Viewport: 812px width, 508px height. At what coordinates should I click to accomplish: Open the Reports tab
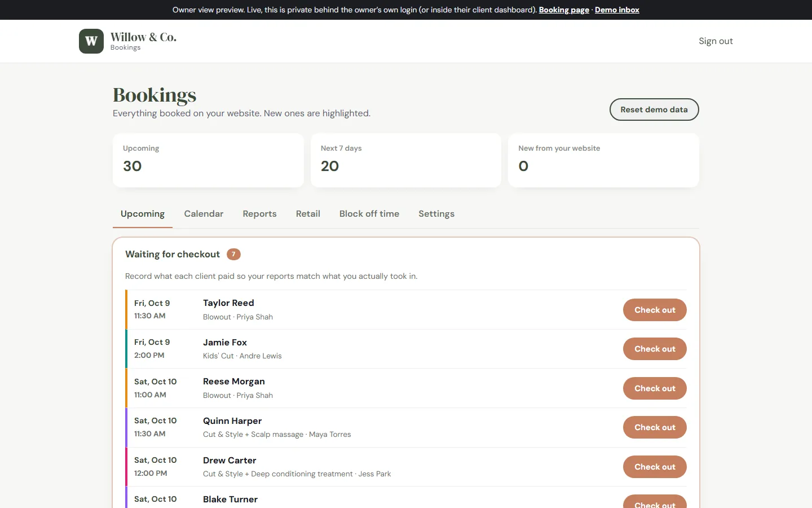coord(259,214)
